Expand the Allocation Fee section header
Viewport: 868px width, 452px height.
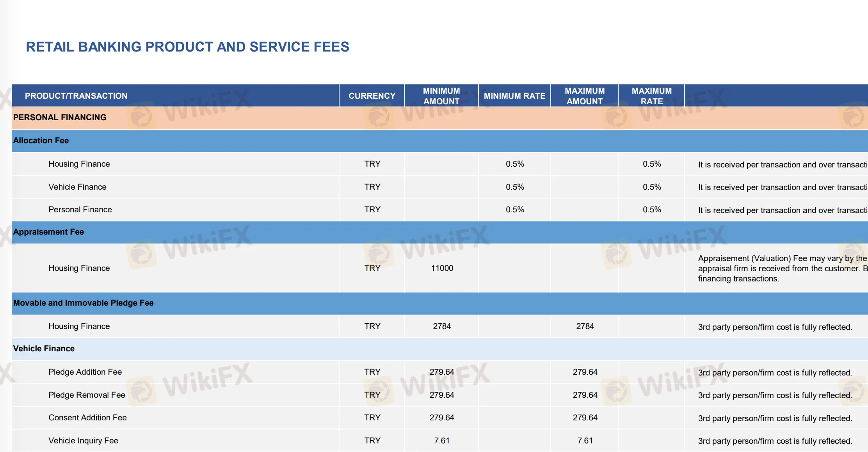41,141
